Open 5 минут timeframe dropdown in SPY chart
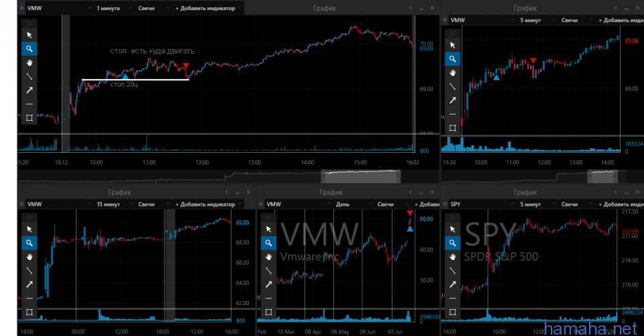This screenshot has width=644, height=336. pos(537,204)
